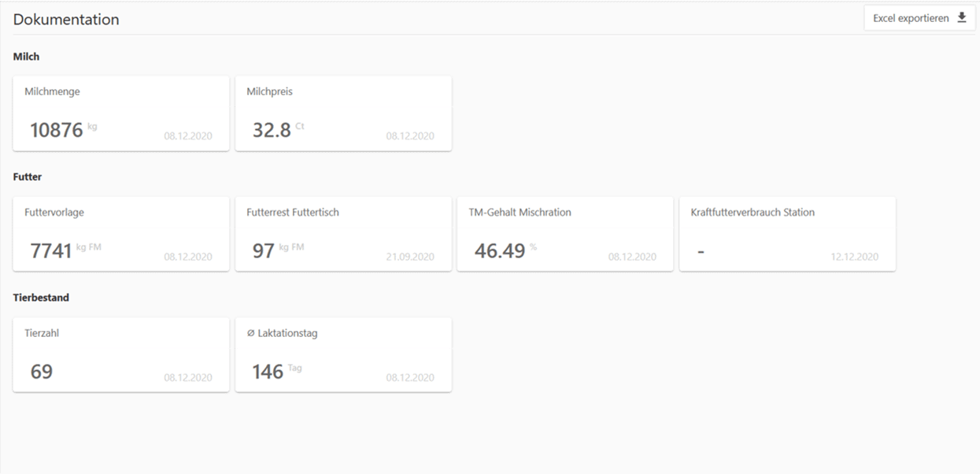Open the Futtervorlage card title

(54, 213)
